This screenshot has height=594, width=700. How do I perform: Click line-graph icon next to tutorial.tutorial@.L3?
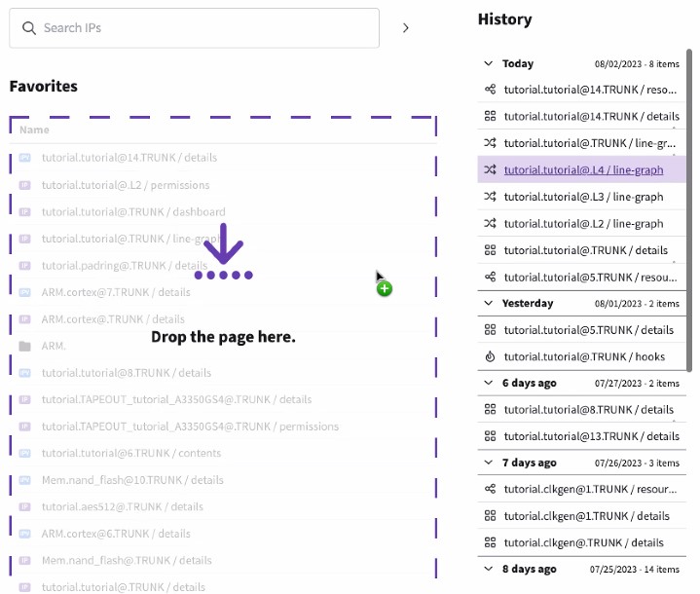[x=491, y=197]
